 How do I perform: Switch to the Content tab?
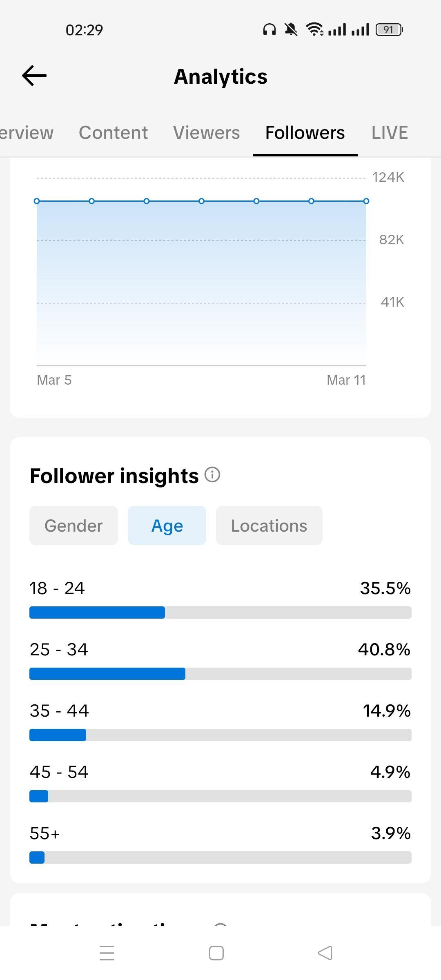click(113, 133)
